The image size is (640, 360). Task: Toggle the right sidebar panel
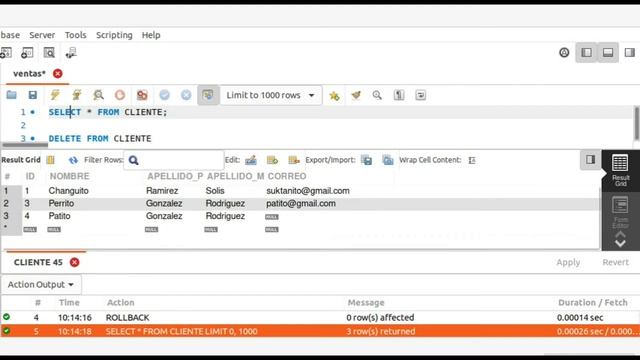(629, 53)
